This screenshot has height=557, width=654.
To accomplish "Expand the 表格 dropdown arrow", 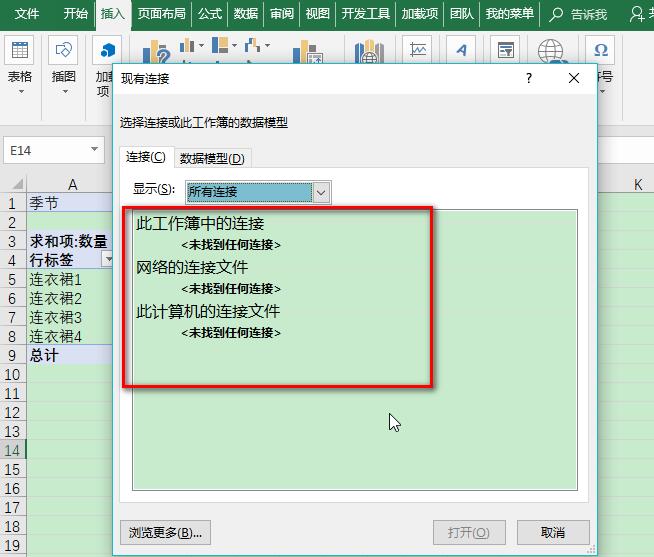I will pos(21,91).
